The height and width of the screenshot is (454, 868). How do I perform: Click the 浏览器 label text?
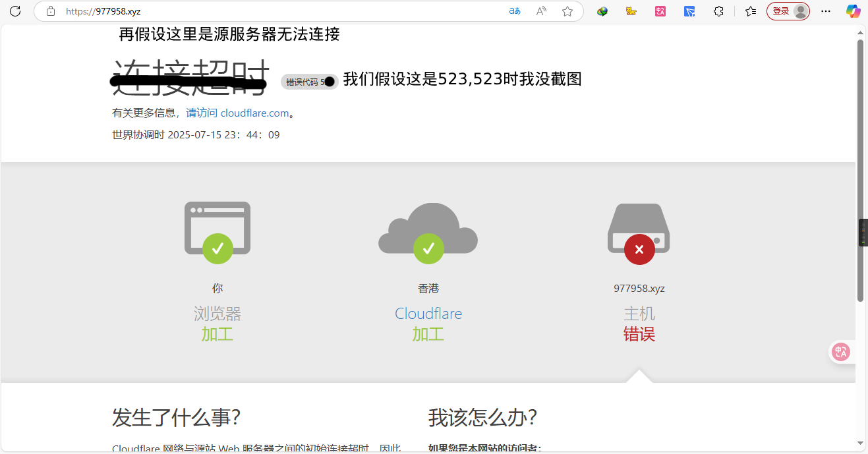[x=217, y=314]
